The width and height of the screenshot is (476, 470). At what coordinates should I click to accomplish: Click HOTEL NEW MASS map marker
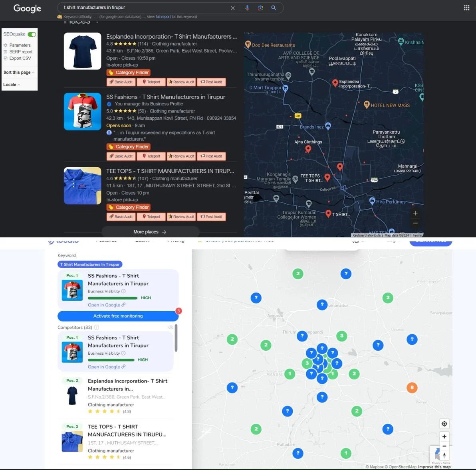point(367,105)
